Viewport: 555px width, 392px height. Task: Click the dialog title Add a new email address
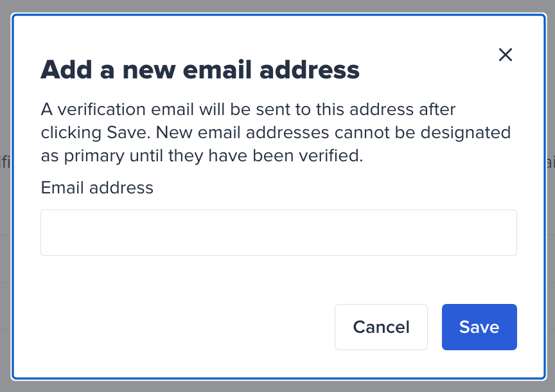[x=200, y=69]
